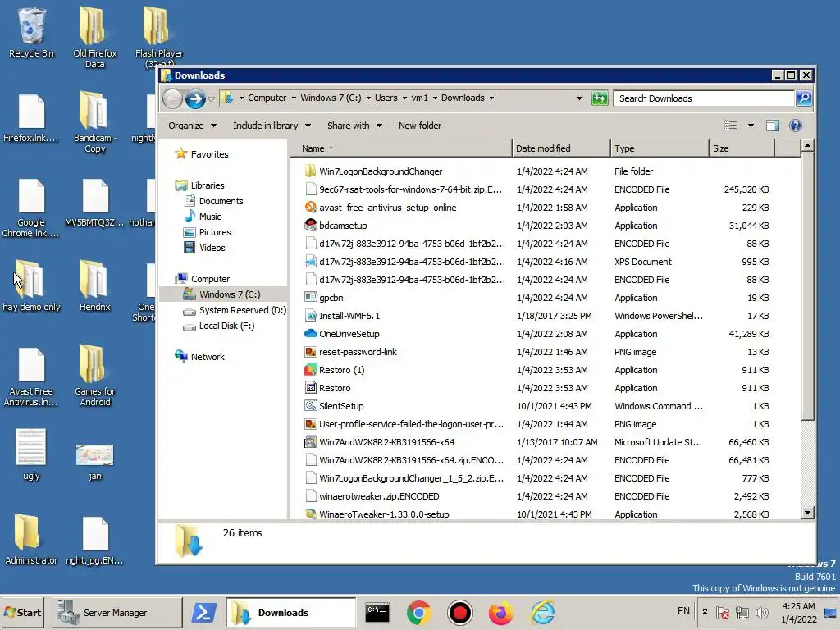Open the Include in library dropdown
The width and height of the screenshot is (840, 630).
pyautogui.click(x=272, y=126)
